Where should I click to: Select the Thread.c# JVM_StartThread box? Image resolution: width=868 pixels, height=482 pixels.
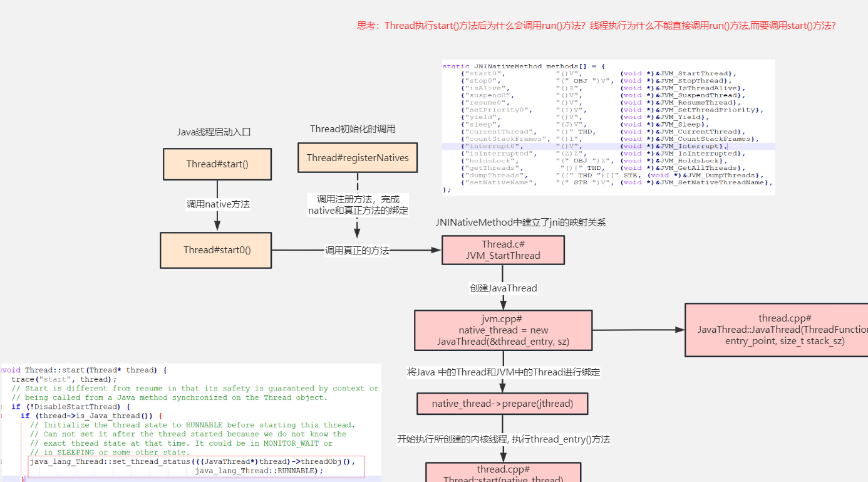[503, 249]
